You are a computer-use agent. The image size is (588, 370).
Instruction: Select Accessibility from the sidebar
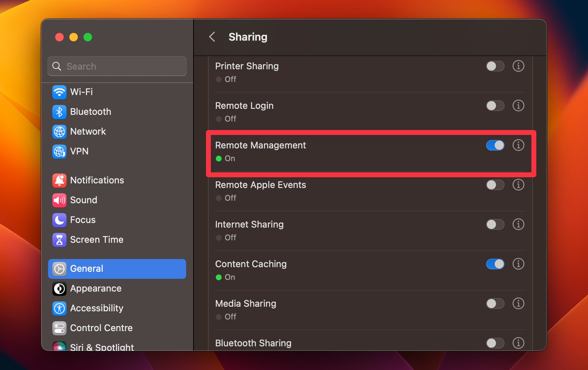point(96,308)
